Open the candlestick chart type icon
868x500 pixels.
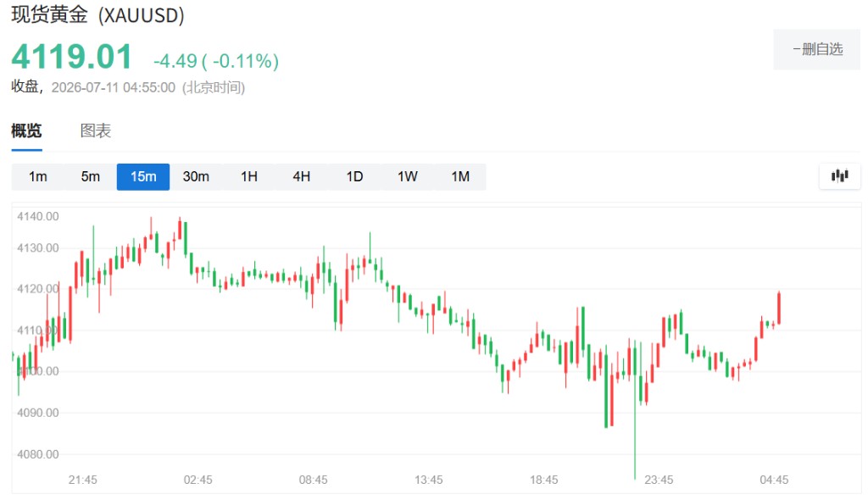(x=840, y=176)
